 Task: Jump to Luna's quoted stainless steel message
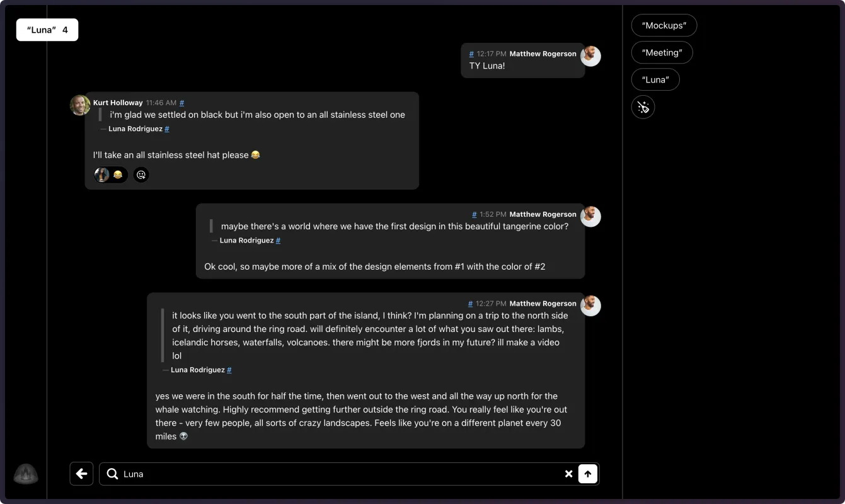[167, 129]
